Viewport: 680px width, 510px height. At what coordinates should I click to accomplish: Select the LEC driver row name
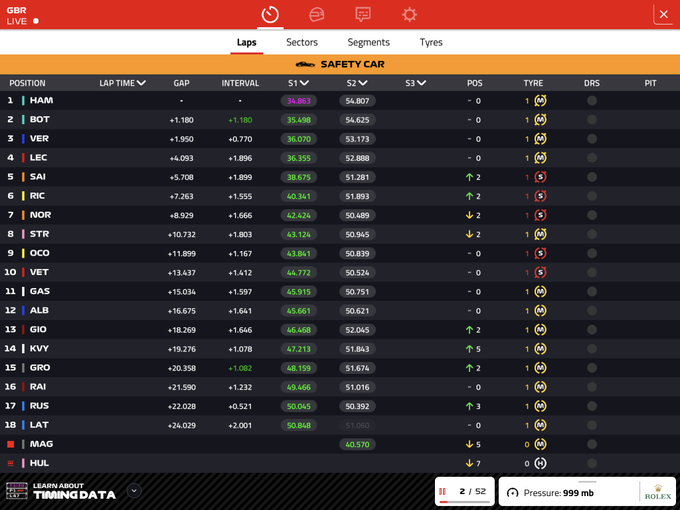(39, 158)
